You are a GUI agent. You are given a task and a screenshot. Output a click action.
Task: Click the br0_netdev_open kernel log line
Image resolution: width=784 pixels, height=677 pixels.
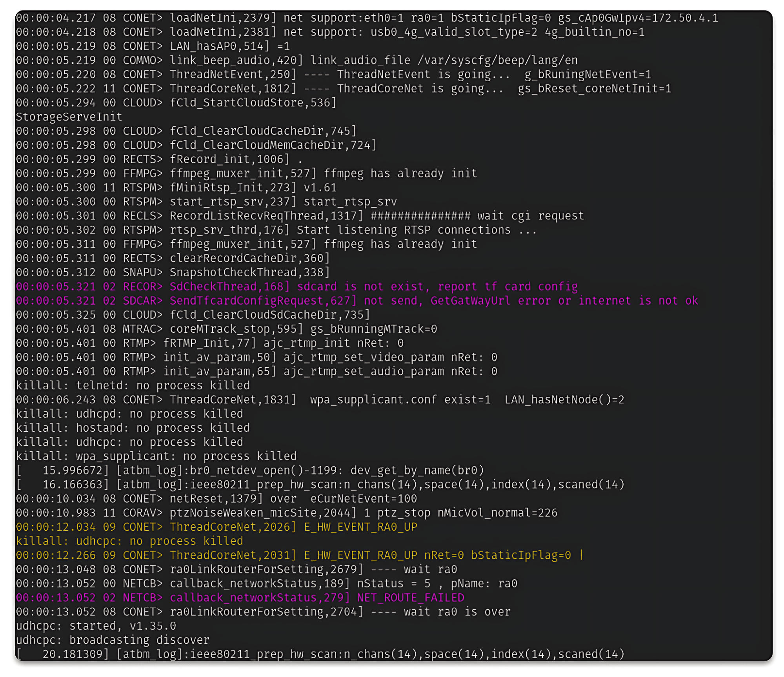250,470
